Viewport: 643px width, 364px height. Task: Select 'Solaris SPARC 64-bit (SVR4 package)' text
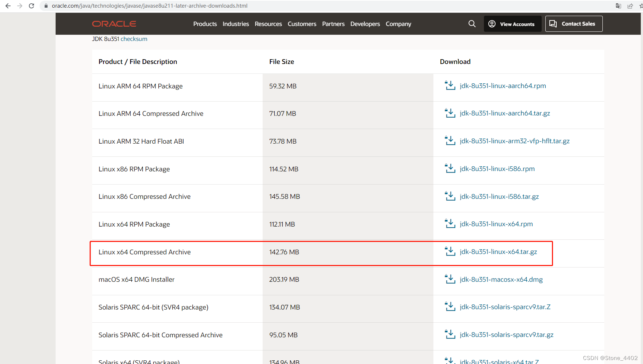153,307
